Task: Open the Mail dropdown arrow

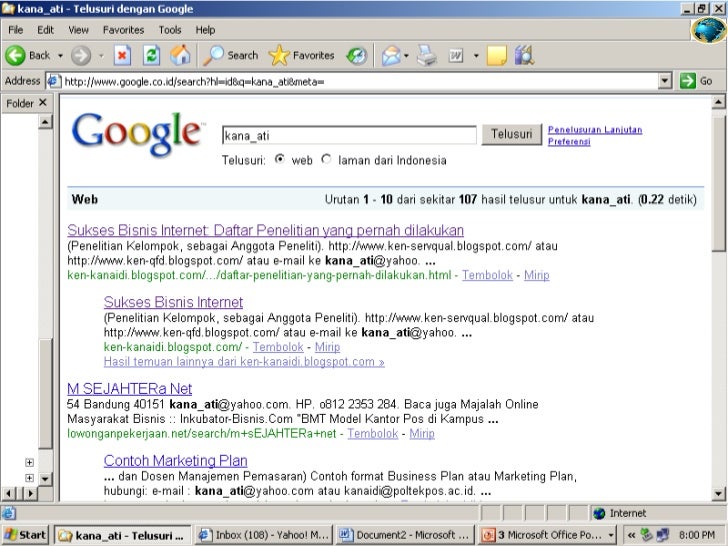Action: pyautogui.click(x=406, y=56)
